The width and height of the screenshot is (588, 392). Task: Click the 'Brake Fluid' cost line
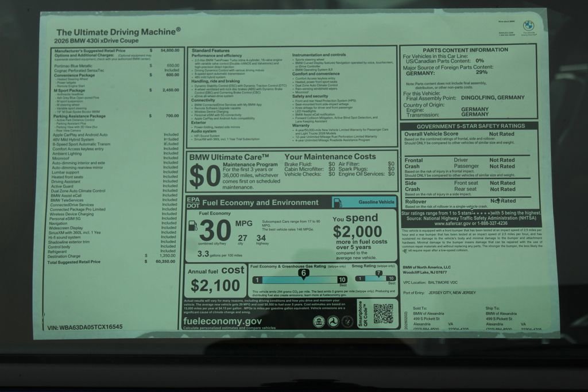click(310, 164)
